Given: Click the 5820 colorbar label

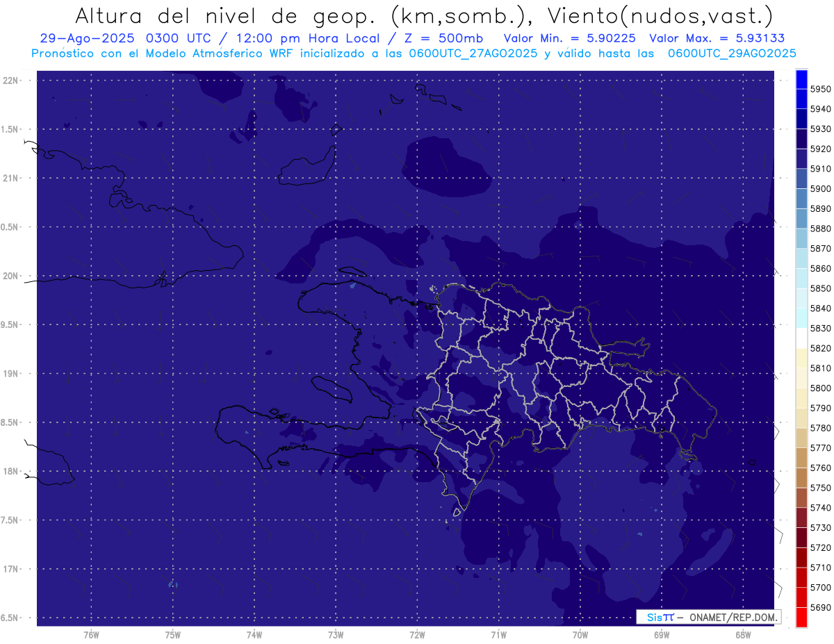Looking at the screenshot, I should click(821, 349).
